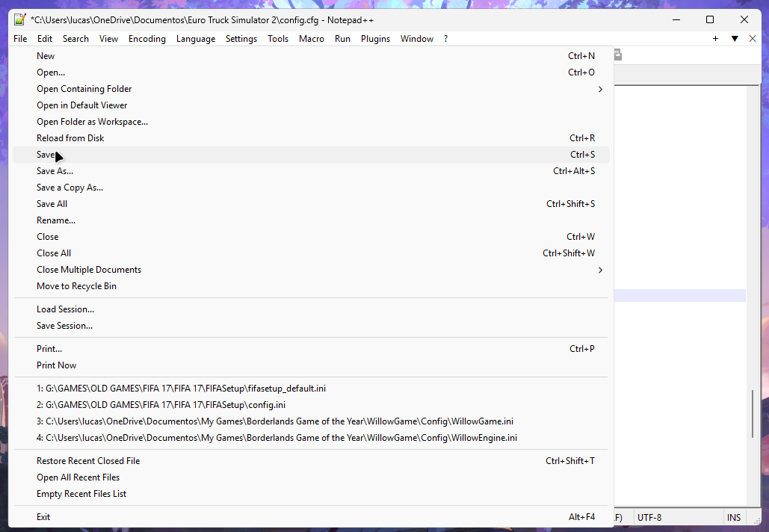Choose Empty Recent Files List

click(312, 494)
